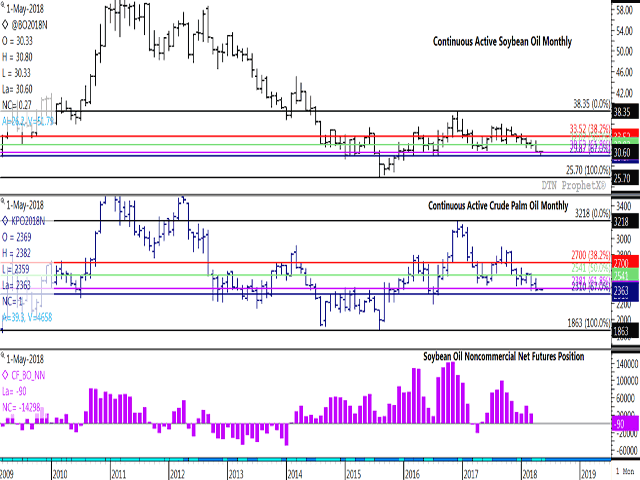The height and width of the screenshot is (480, 640).
Task: Click the magnifier icon in the net futures position pane
Action: (2, 355)
